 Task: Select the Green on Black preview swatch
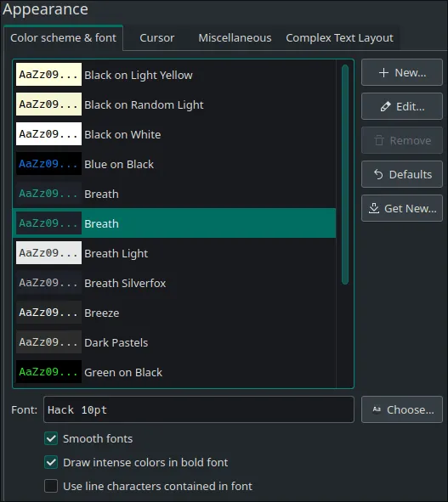[48, 372]
